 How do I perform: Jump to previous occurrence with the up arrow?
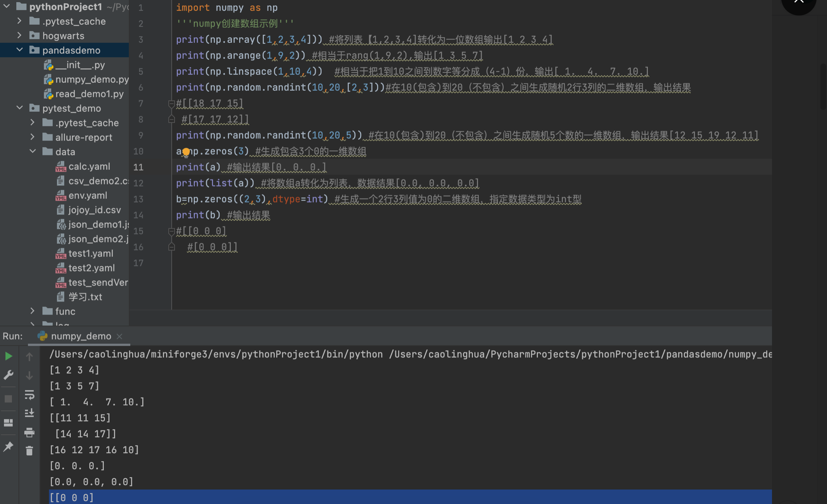pyautogui.click(x=30, y=356)
